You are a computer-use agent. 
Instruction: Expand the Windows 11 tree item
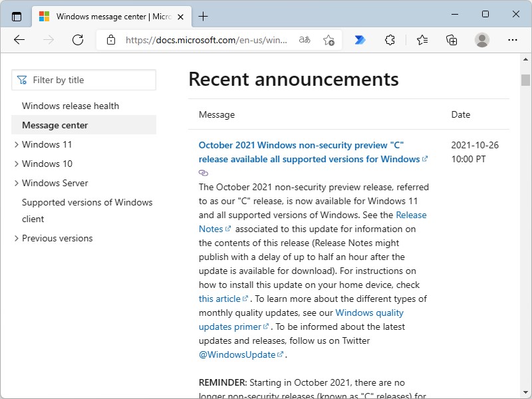point(16,144)
